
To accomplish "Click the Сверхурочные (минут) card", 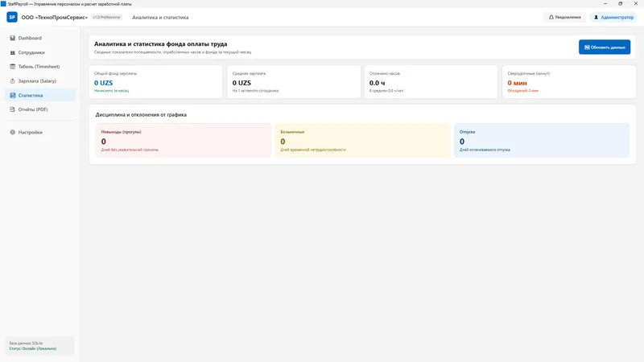I will click(569, 82).
